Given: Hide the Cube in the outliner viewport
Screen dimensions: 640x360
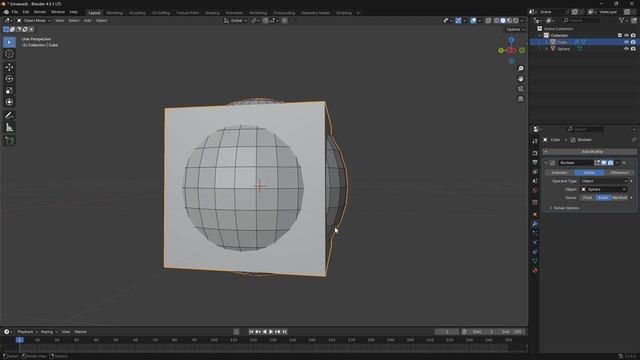Looking at the screenshot, I should pos(627,42).
